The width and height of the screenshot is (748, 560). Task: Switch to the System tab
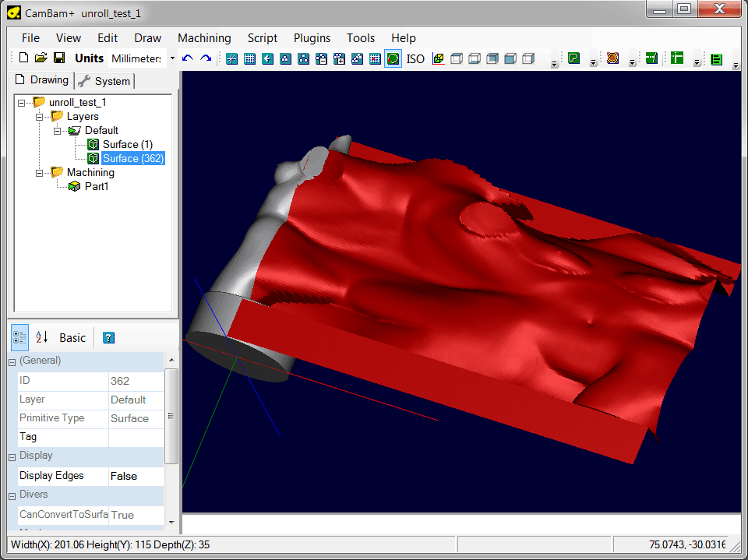(x=104, y=81)
